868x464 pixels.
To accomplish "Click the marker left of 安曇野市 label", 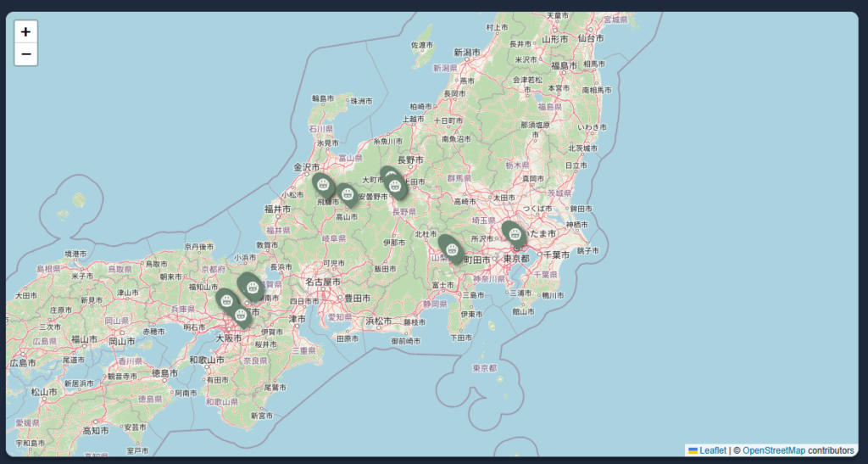I will pos(347,194).
